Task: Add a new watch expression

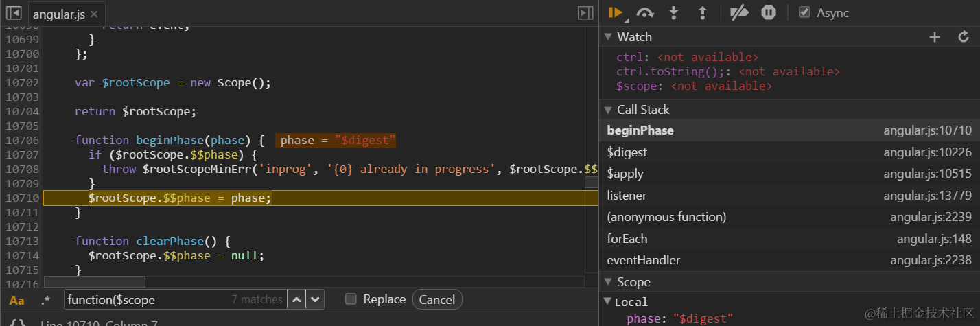Action: point(934,37)
